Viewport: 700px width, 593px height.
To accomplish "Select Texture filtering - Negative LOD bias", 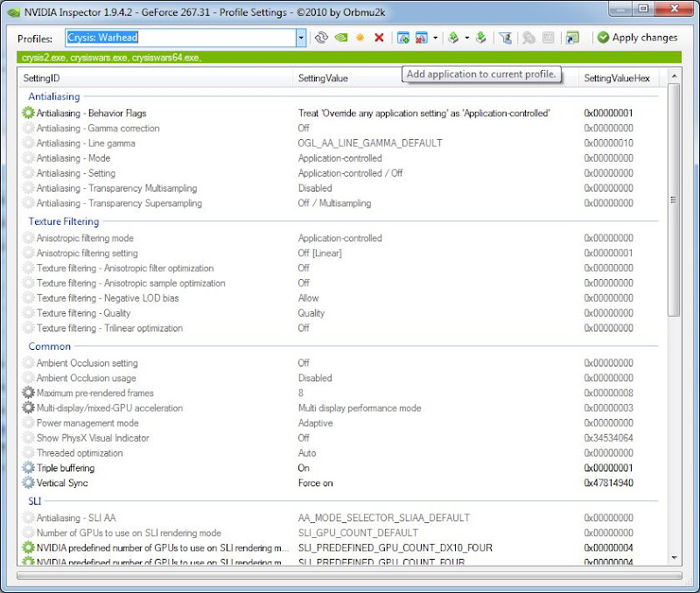I will 342,298.
